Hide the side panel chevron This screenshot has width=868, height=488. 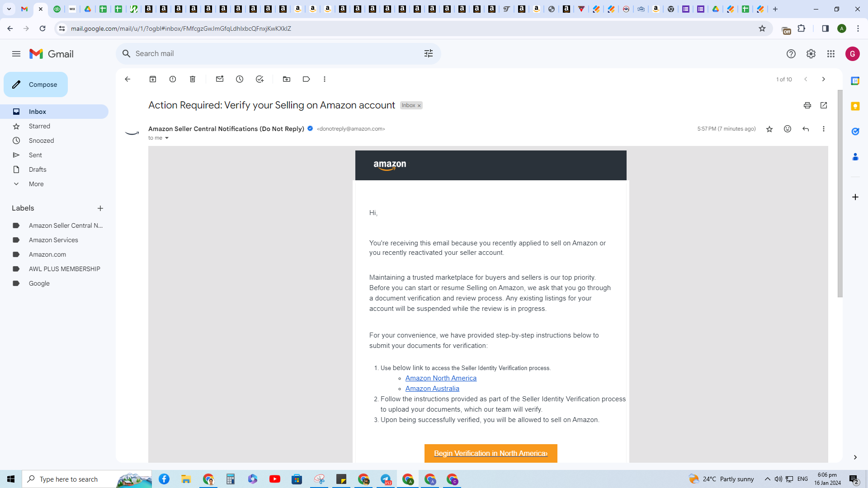855,457
